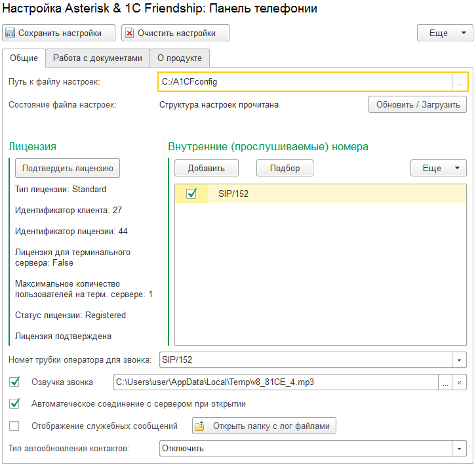This screenshot has width=476, height=467.
Task: Click the Очистить настройки button
Action: (175, 33)
